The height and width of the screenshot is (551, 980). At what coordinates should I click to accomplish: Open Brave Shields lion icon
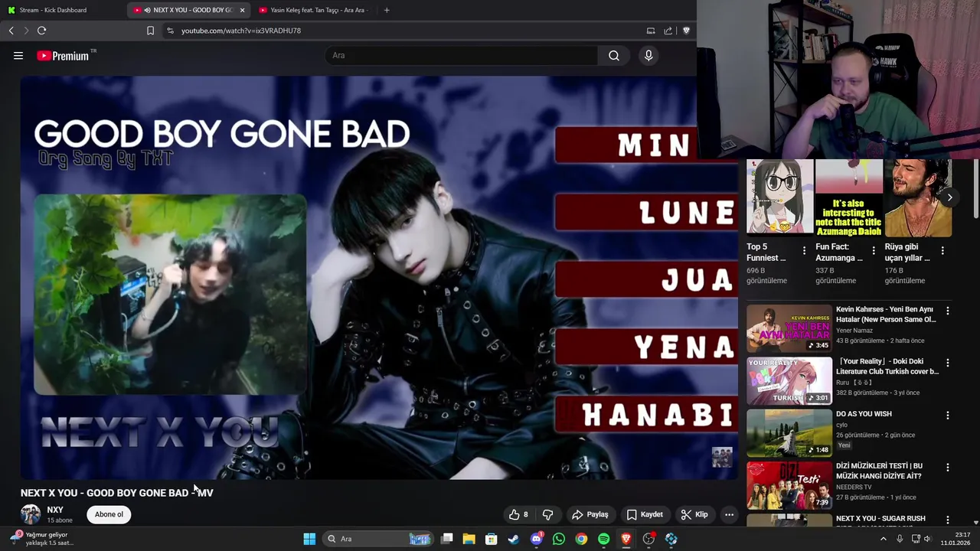[686, 31]
